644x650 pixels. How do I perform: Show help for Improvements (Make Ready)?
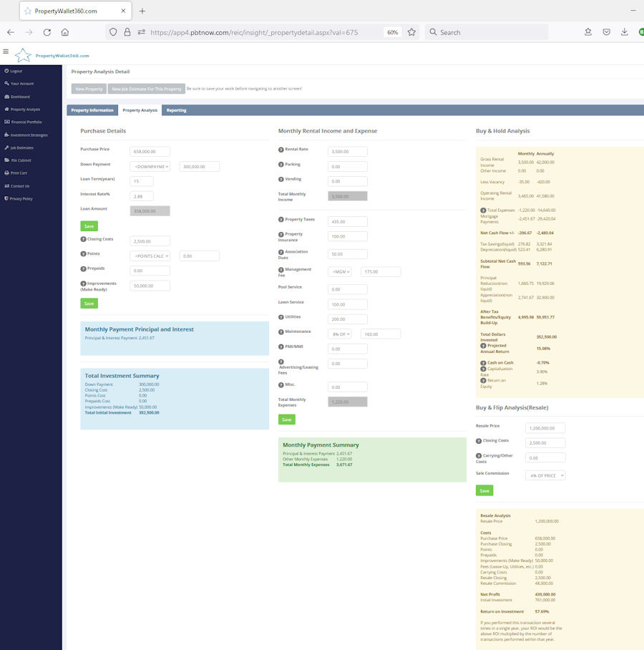tap(83, 284)
